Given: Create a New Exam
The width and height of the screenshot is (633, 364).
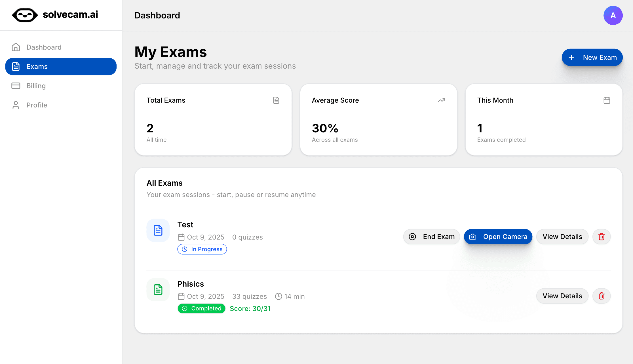Looking at the screenshot, I should click(x=592, y=58).
